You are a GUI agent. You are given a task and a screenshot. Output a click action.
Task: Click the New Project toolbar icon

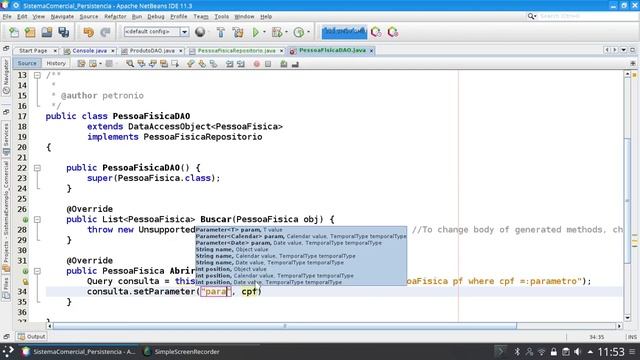pyautogui.click(x=30, y=32)
